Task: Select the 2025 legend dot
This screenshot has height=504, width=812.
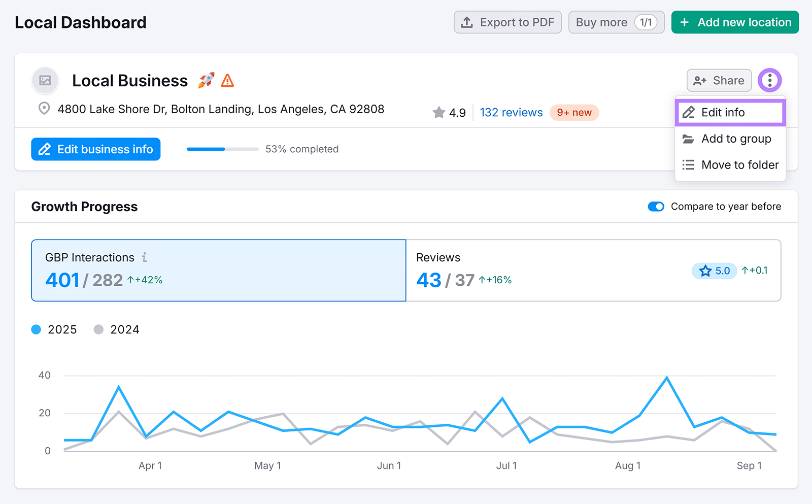Action: click(x=36, y=329)
